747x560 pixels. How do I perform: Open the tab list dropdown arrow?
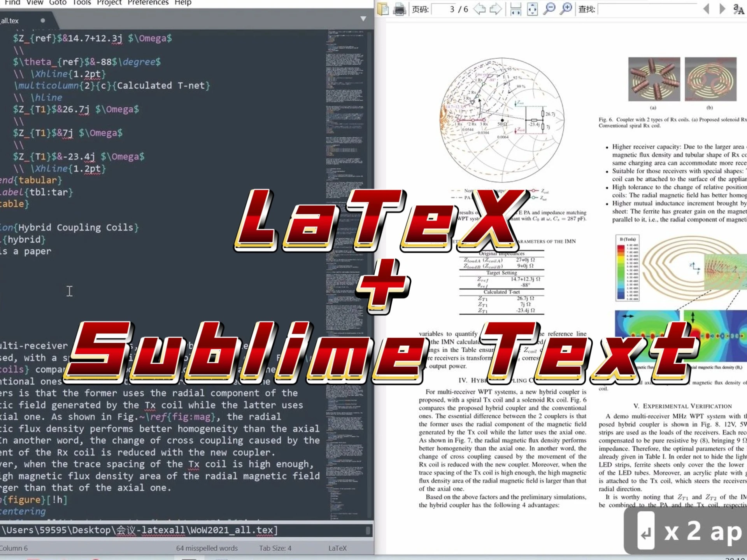pyautogui.click(x=363, y=18)
